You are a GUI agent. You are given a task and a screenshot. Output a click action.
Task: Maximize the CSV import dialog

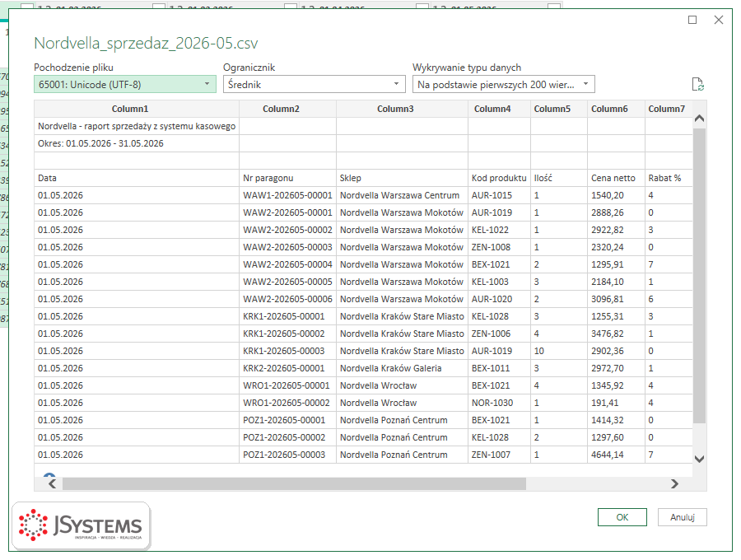click(692, 20)
